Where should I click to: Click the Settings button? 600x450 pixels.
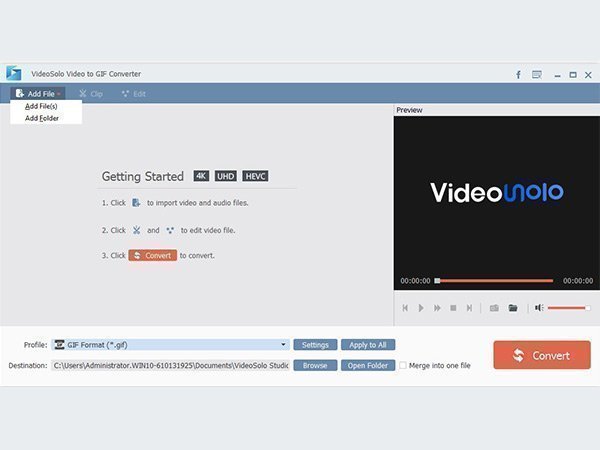click(x=315, y=345)
